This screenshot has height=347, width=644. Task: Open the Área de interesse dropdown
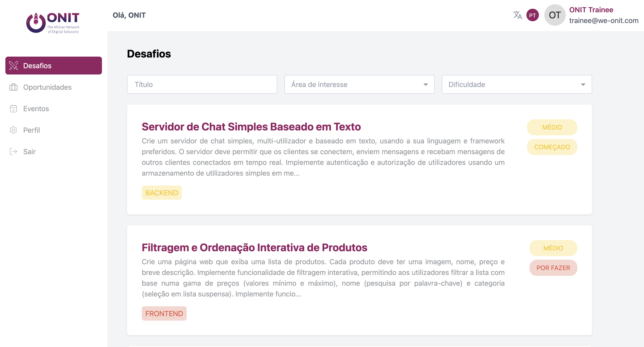[x=359, y=84]
